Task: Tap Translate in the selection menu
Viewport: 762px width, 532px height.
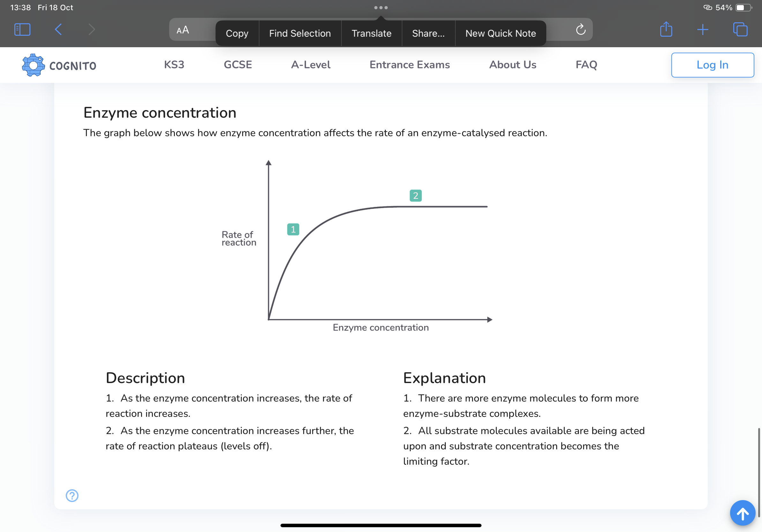Action: pyautogui.click(x=371, y=33)
